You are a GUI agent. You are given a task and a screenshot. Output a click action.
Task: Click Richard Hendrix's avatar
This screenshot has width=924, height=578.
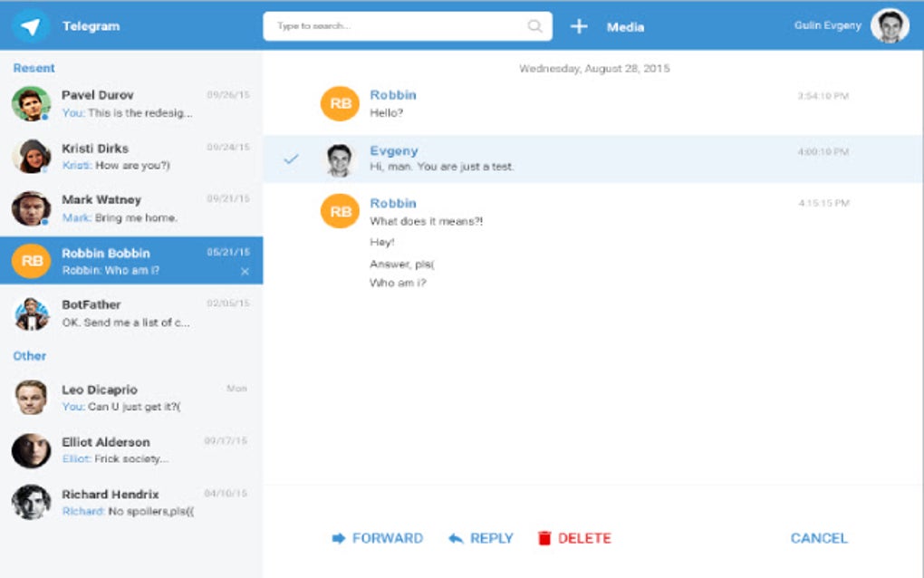coord(31,502)
